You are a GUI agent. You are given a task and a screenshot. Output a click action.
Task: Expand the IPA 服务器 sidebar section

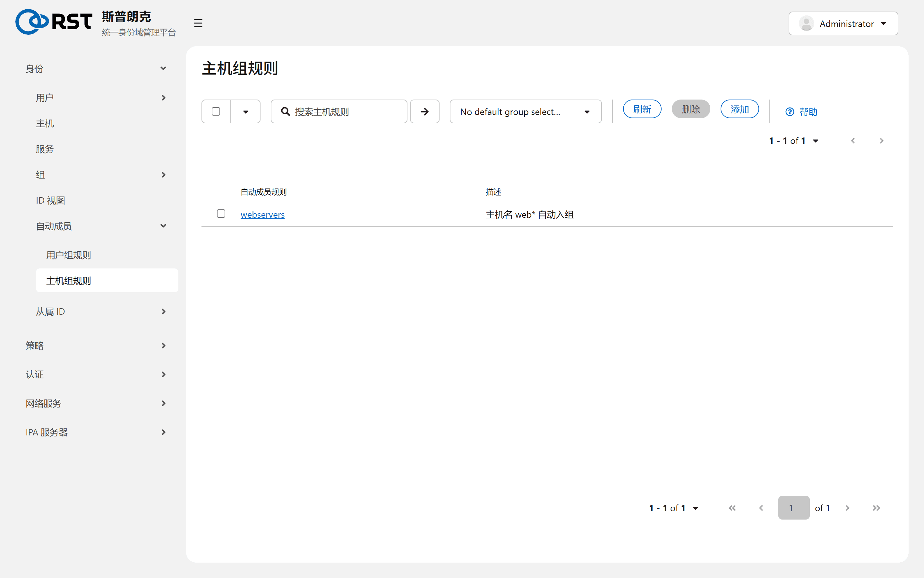coord(96,432)
